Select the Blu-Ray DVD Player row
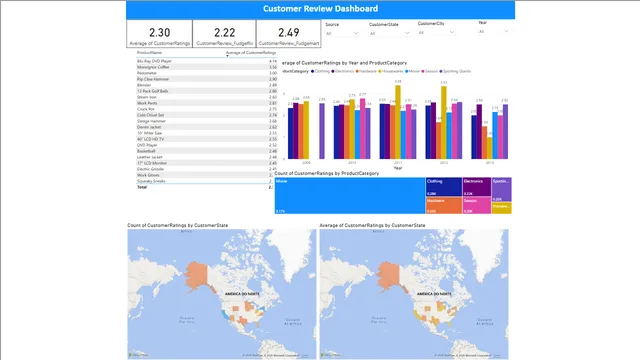The width and height of the screenshot is (640, 360). click(207, 61)
